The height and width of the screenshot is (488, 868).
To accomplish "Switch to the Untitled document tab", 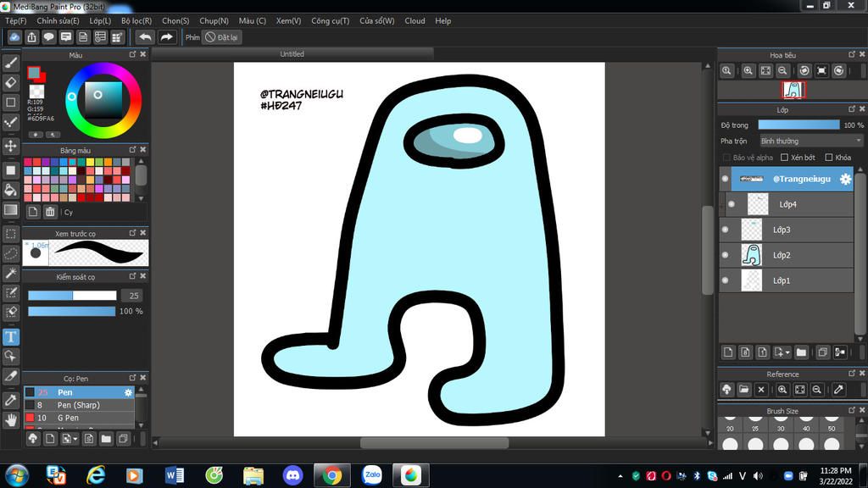I will pyautogui.click(x=292, y=53).
